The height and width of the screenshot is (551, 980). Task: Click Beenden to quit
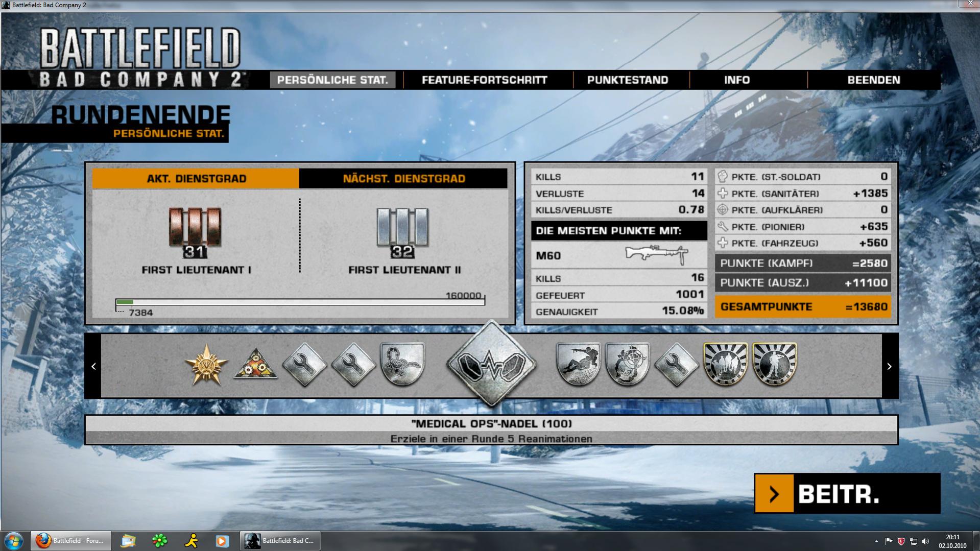pyautogui.click(x=874, y=80)
